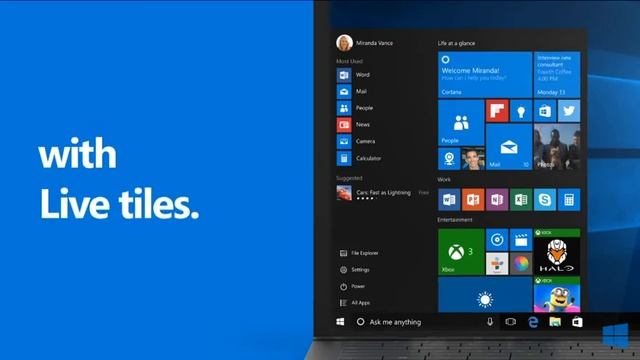
Task: Click the Windows Start button
Action: click(x=340, y=322)
